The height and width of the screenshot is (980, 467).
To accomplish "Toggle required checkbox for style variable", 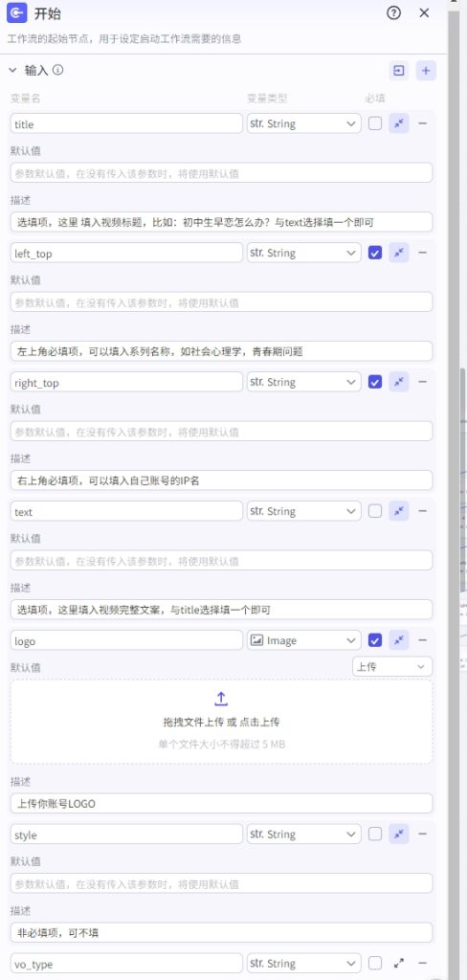I will click(375, 834).
